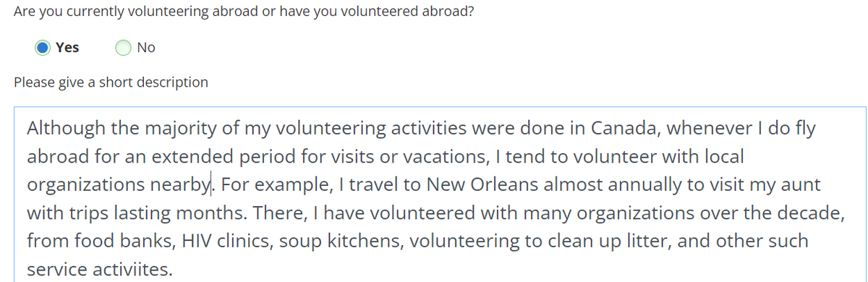The image size is (868, 282).
Task: Click the bold Yes label text
Action: click(x=67, y=48)
